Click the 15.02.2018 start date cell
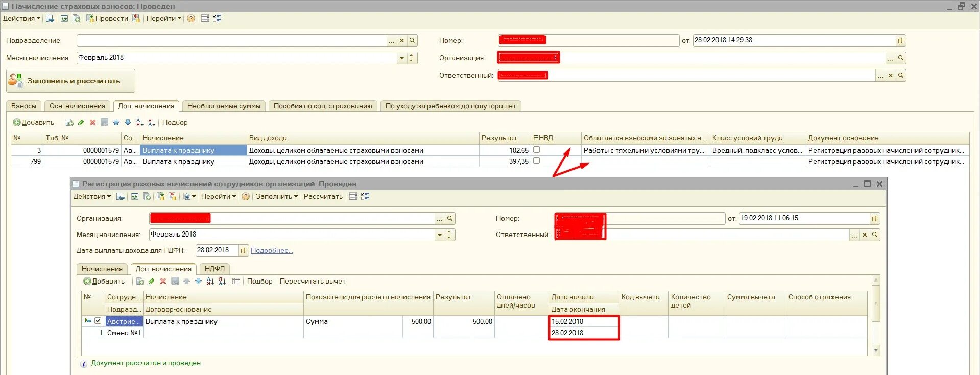 click(584, 321)
